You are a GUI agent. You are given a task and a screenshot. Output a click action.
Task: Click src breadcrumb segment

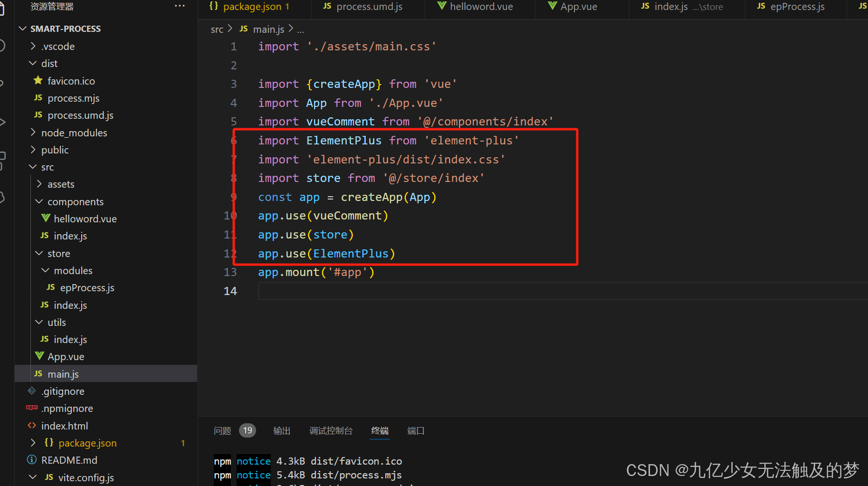[x=217, y=29]
